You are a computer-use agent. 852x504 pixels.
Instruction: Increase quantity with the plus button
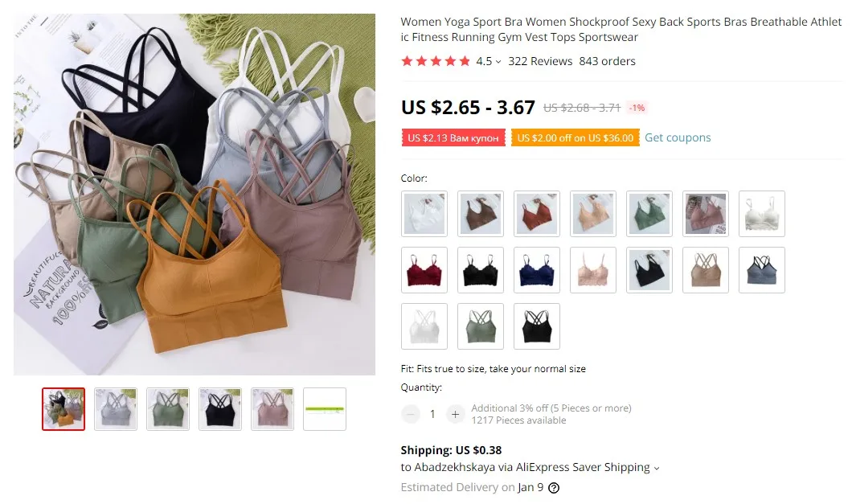point(456,414)
